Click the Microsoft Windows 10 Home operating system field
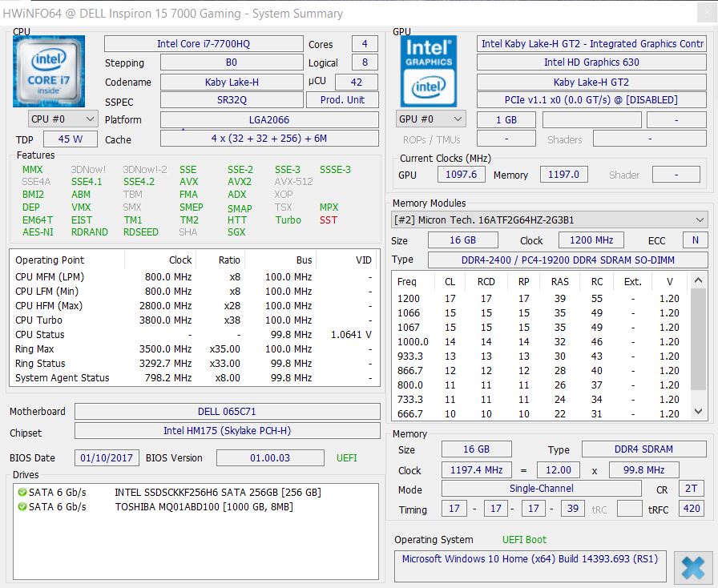This screenshot has height=588, width=718. pos(530,566)
